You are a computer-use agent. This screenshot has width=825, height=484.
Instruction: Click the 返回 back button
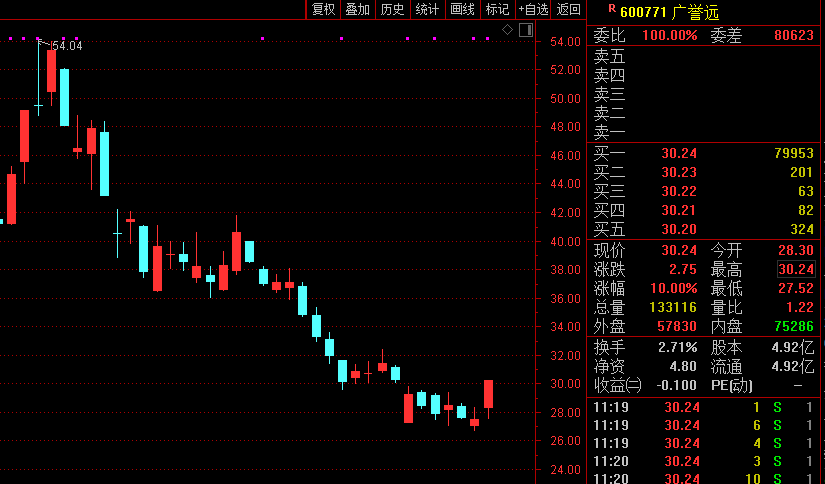pos(569,10)
